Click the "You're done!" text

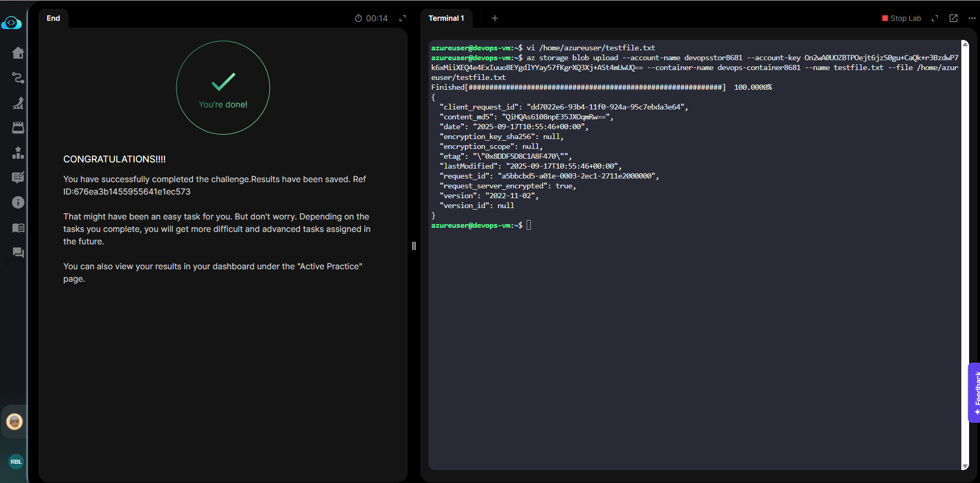(x=223, y=104)
